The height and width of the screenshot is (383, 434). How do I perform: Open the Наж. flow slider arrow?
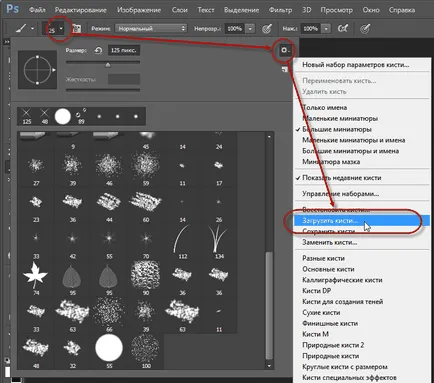[327, 29]
